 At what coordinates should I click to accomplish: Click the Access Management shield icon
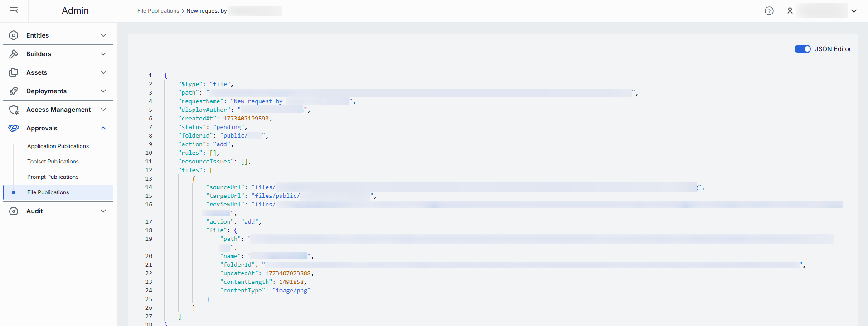(14, 110)
